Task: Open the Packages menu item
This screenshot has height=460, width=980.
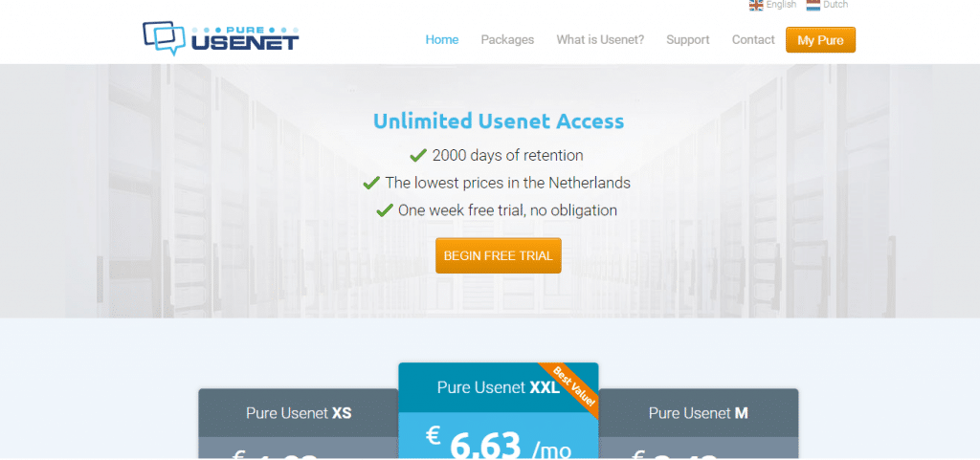Action: [x=507, y=40]
